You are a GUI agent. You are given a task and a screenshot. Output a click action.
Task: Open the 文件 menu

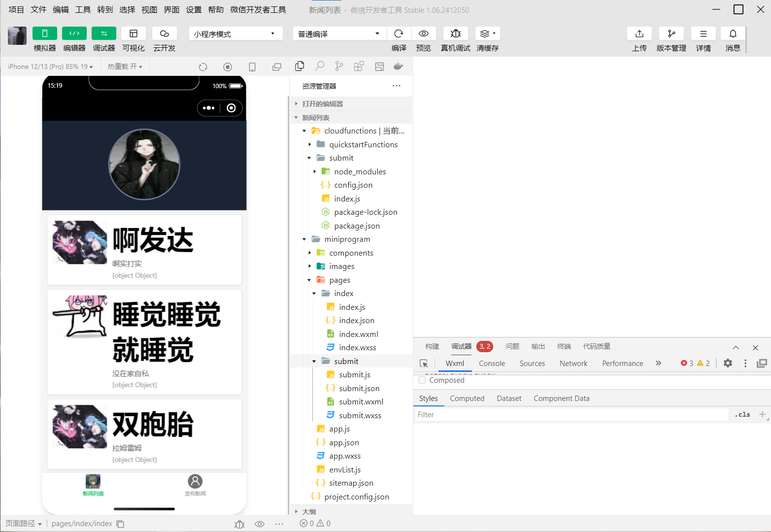pyautogui.click(x=38, y=9)
